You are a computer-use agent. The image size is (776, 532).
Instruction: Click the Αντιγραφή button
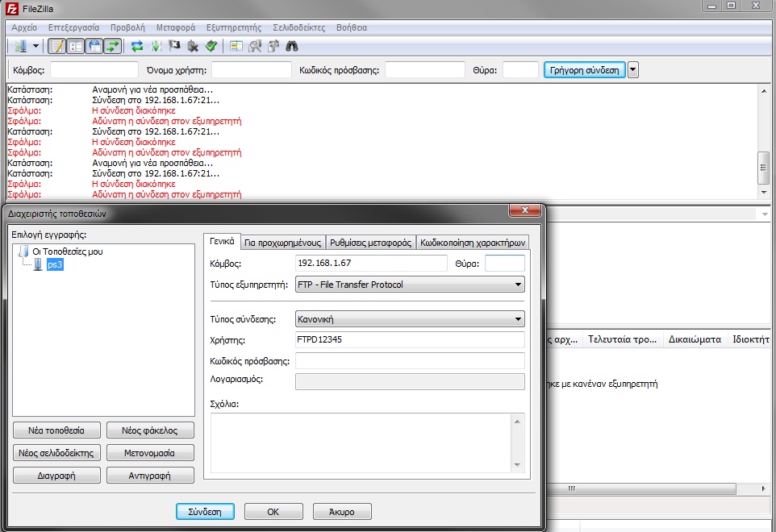point(150,476)
